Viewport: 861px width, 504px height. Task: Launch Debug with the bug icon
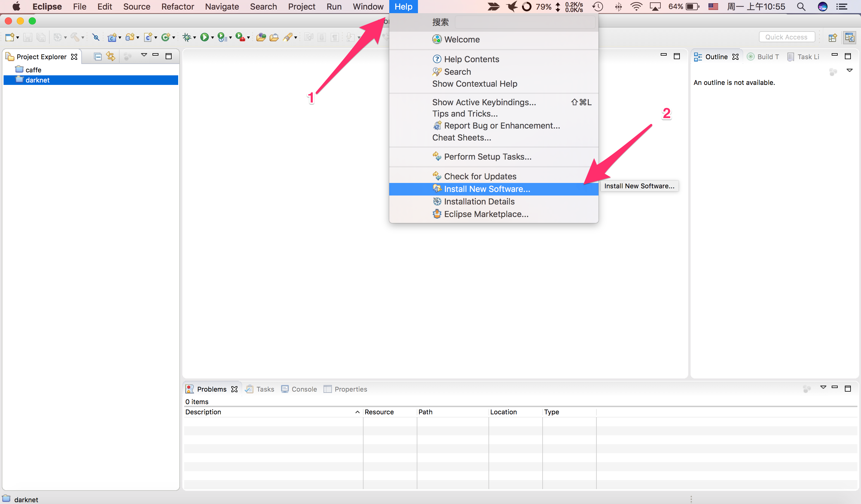(x=187, y=37)
